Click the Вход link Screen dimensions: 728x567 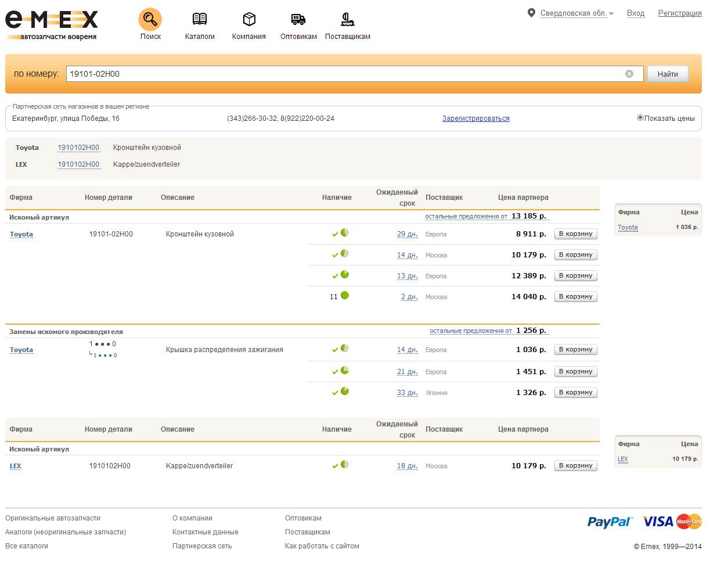point(635,13)
